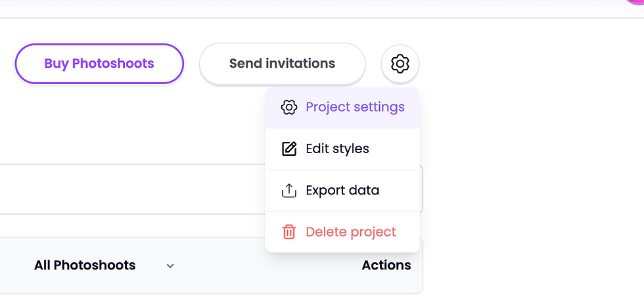Click the Send invitations button
This screenshot has width=644, height=307.
coord(282,64)
